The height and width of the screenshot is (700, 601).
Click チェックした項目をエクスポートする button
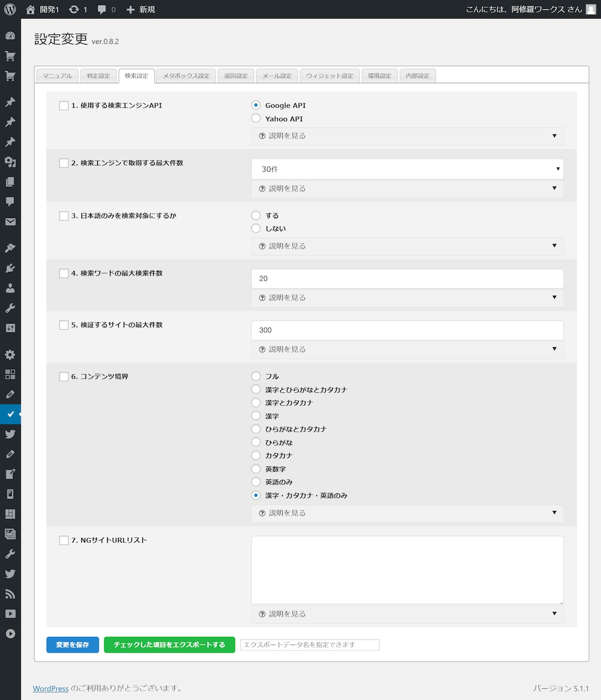point(169,645)
